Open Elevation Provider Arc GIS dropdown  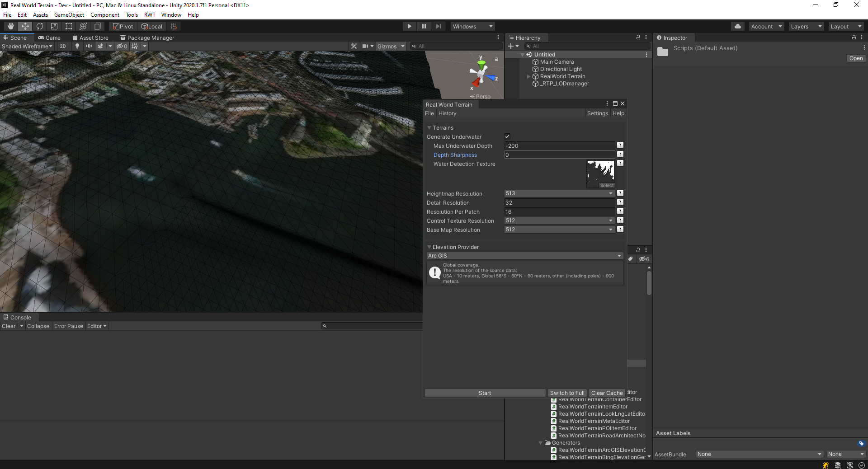pos(525,256)
